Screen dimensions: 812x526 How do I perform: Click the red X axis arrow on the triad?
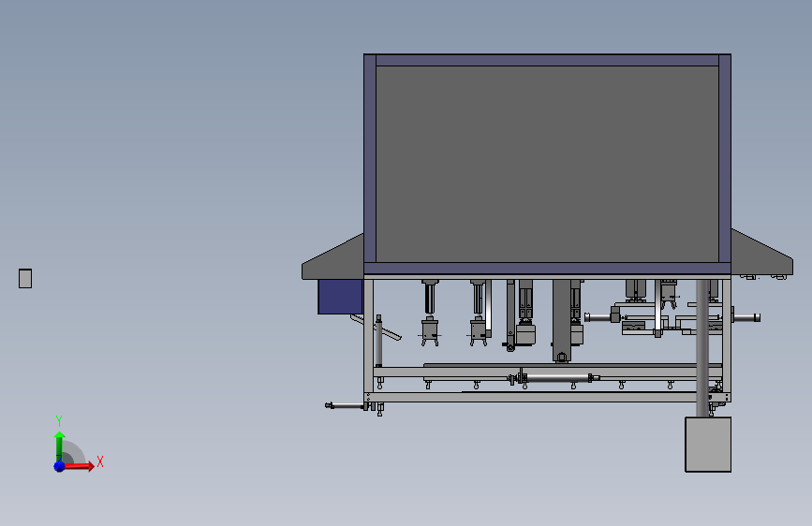79,466
